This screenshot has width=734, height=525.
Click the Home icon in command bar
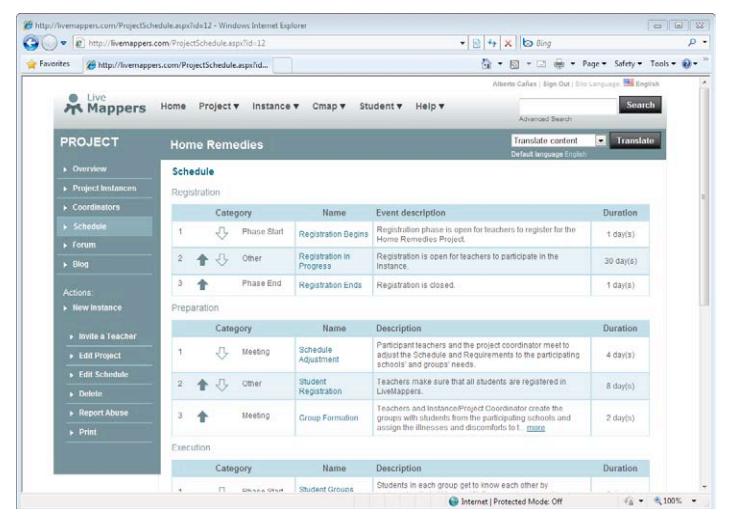pos(486,64)
